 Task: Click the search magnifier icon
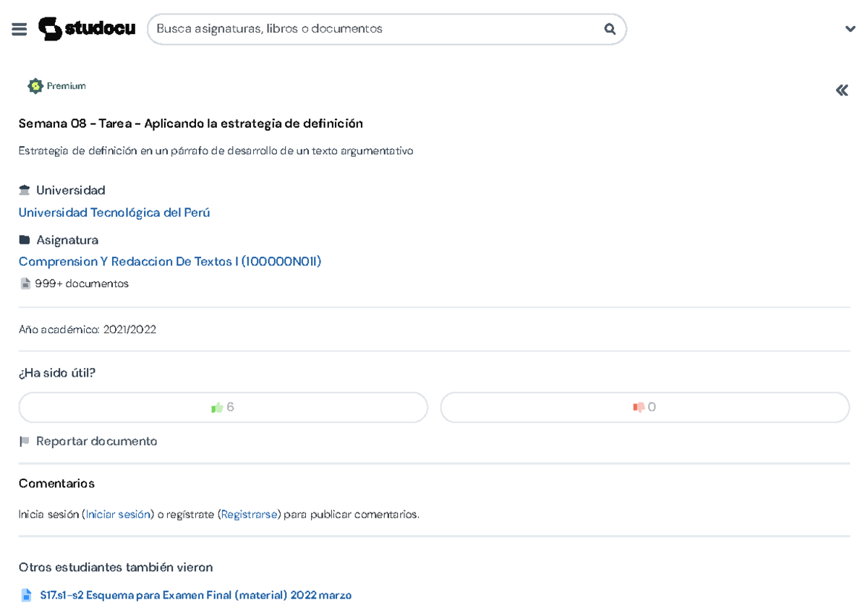[610, 29]
